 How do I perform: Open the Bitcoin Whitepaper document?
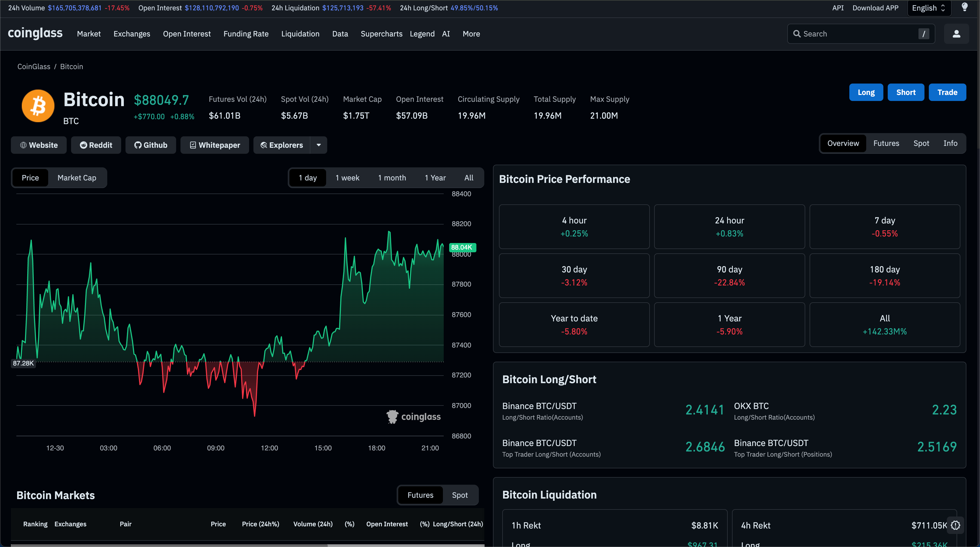click(215, 145)
